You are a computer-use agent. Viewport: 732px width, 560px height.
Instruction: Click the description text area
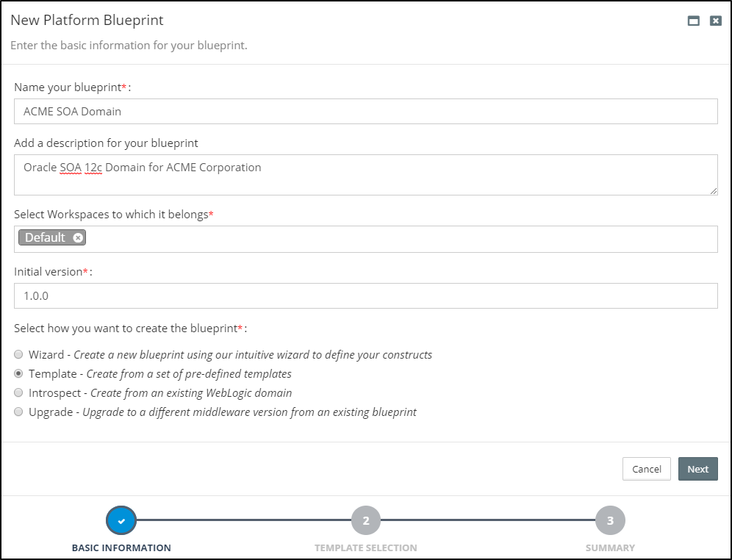coord(366,173)
